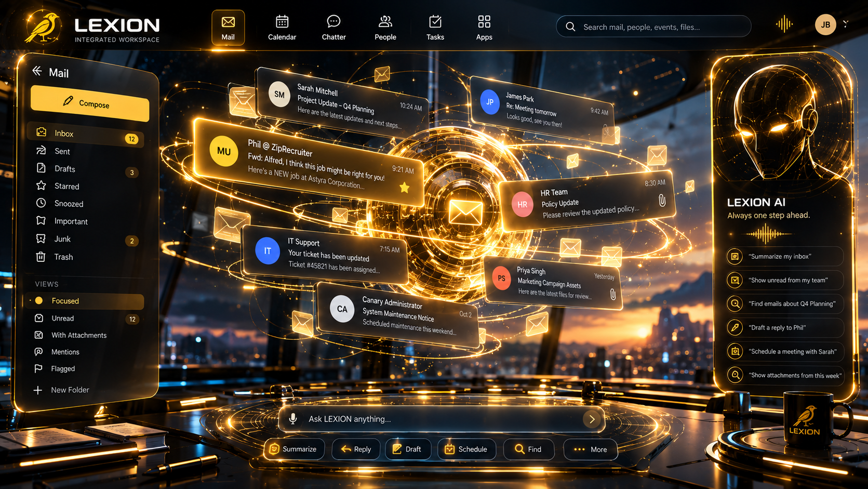Select the Focused view

tap(84, 301)
